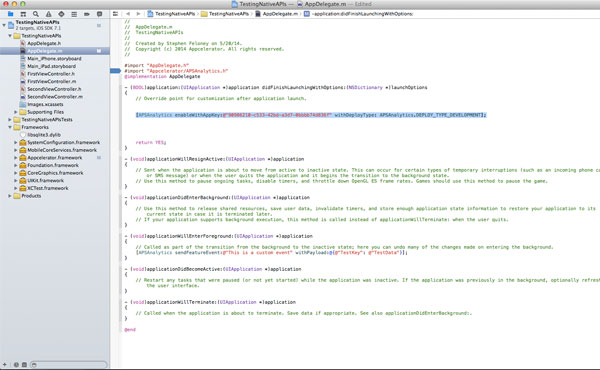Click the sendFeatureEvent code line
This screenshot has width=600, height=370.
pos(272,253)
